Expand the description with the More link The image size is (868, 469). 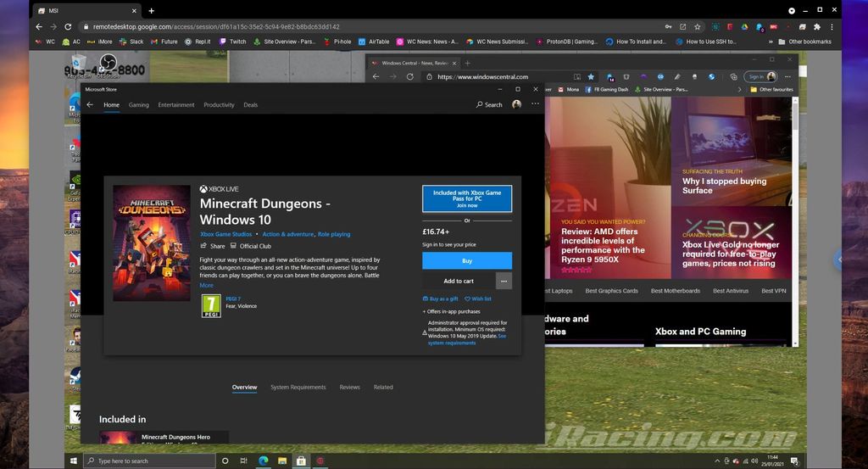(x=207, y=285)
